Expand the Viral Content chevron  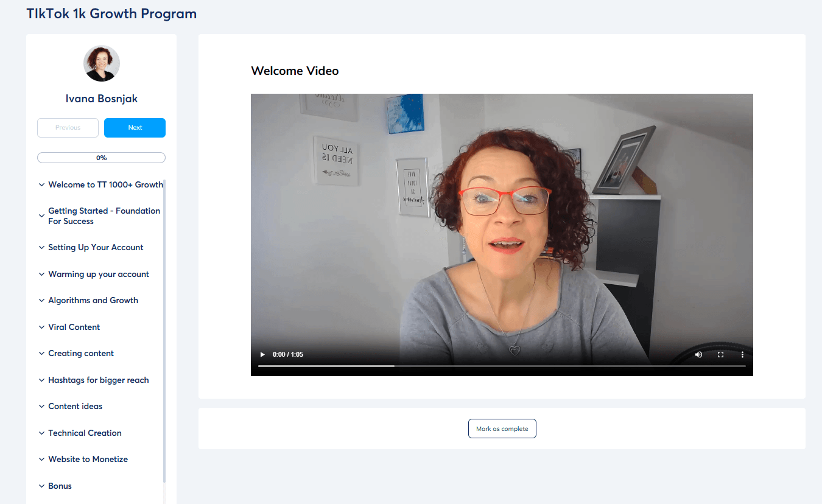(42, 327)
